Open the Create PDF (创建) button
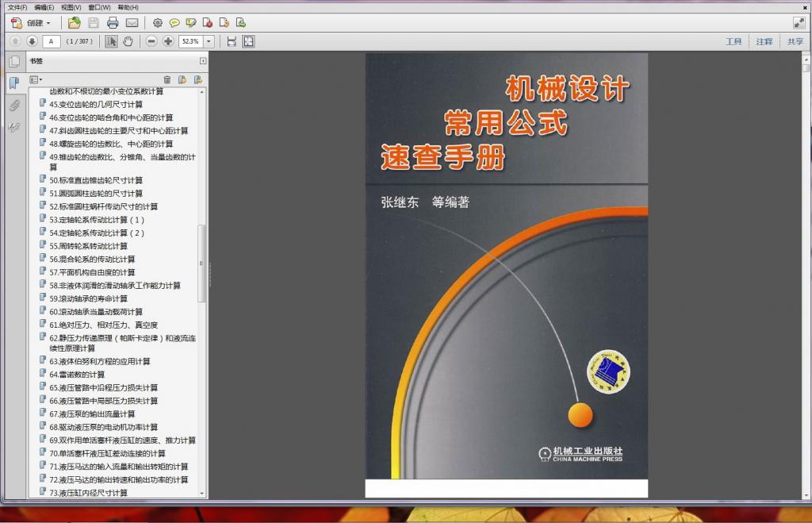This screenshot has height=523, width=812. pos(31,23)
